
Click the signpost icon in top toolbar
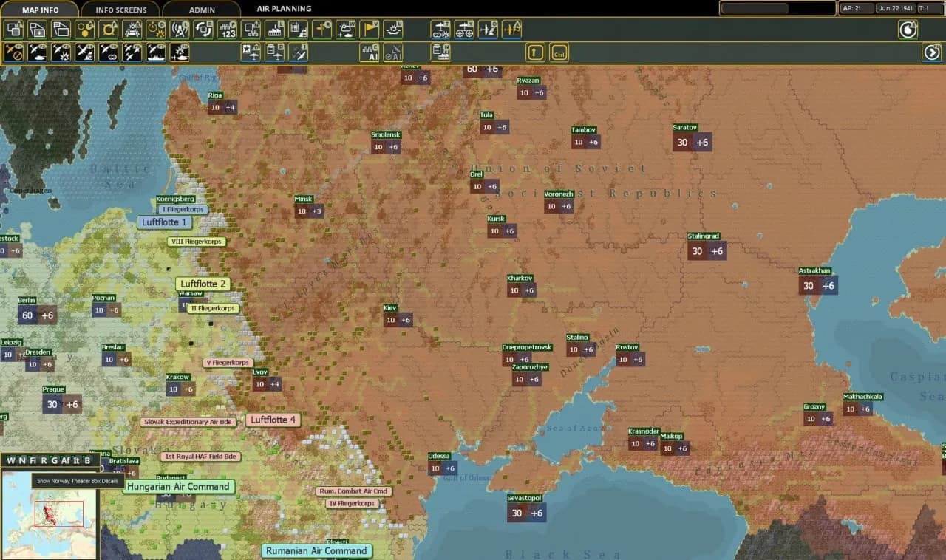pyautogui.click(x=321, y=30)
